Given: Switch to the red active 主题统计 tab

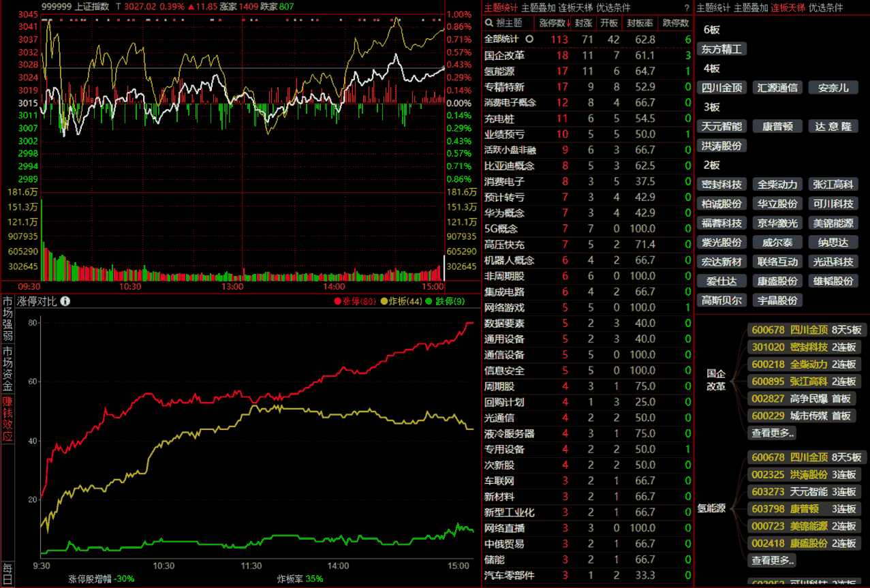Looking at the screenshot, I should [x=501, y=8].
